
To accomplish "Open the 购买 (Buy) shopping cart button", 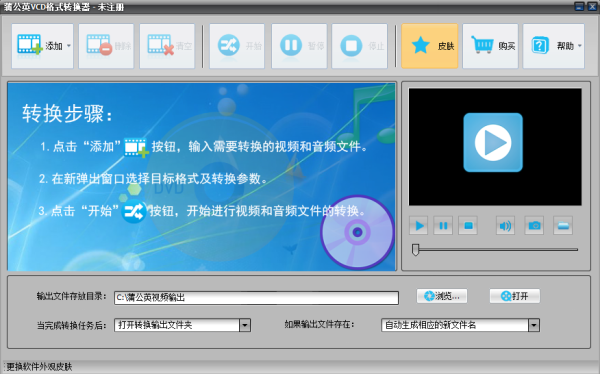I will [x=490, y=46].
